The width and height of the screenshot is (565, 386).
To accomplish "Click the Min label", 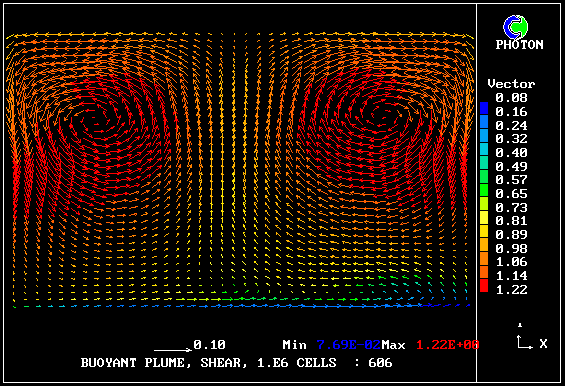I will [x=294, y=345].
